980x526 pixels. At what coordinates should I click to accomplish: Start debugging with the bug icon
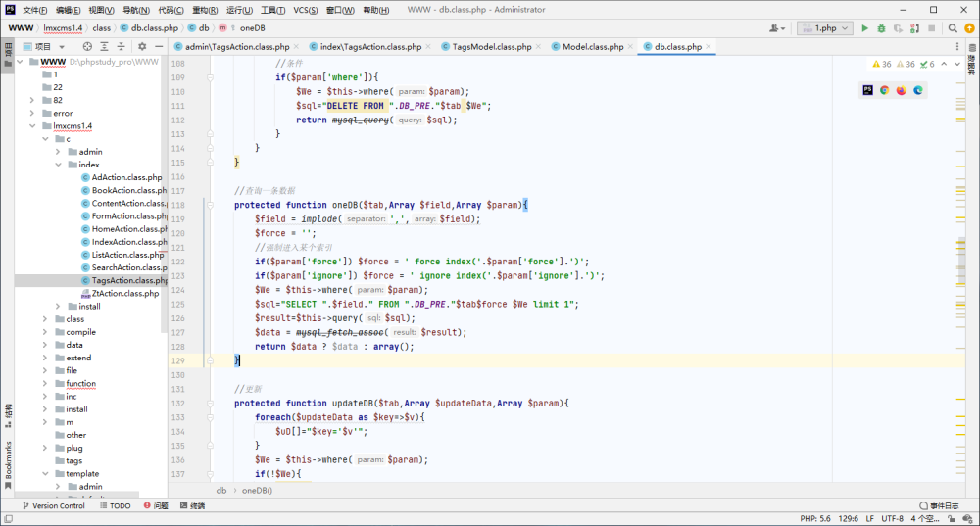881,28
